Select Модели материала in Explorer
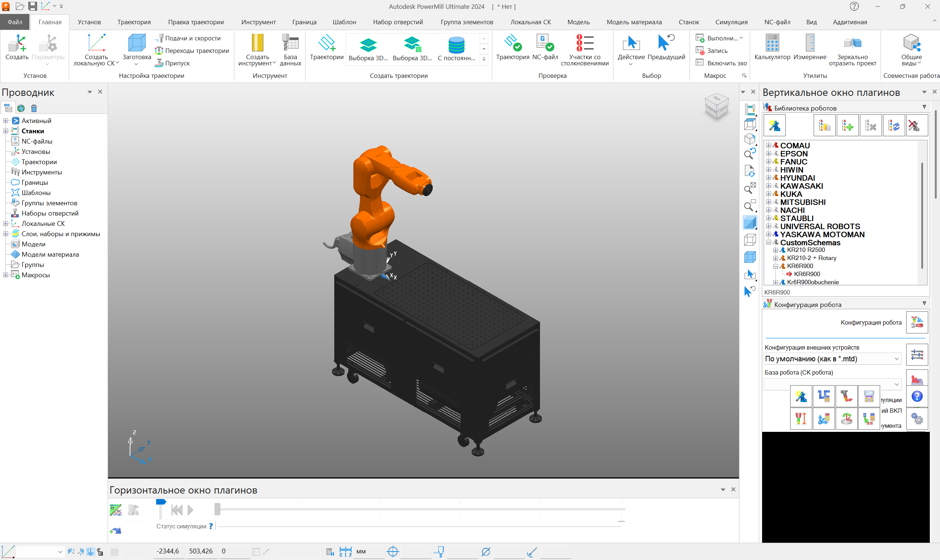The width and height of the screenshot is (940, 560). [x=50, y=255]
